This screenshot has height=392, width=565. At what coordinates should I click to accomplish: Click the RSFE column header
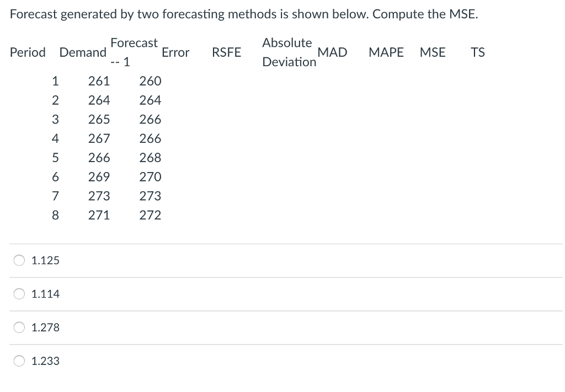click(x=226, y=52)
